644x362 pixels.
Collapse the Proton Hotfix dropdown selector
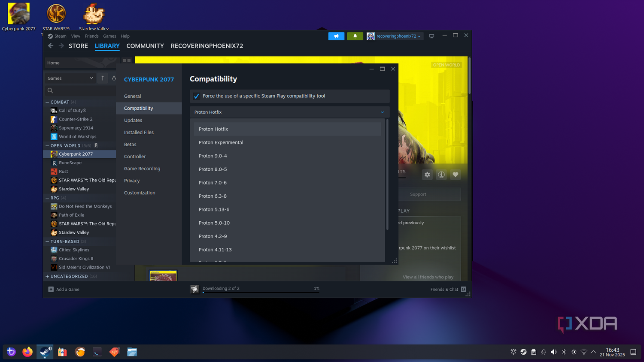coord(290,112)
